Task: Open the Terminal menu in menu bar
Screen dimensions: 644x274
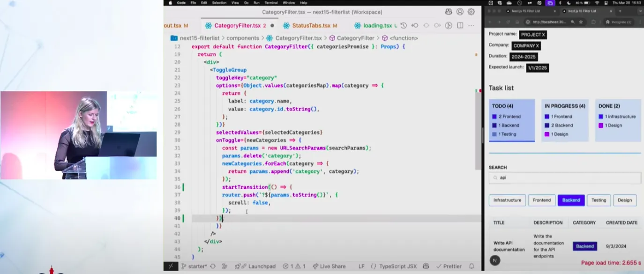Action: click(x=271, y=3)
